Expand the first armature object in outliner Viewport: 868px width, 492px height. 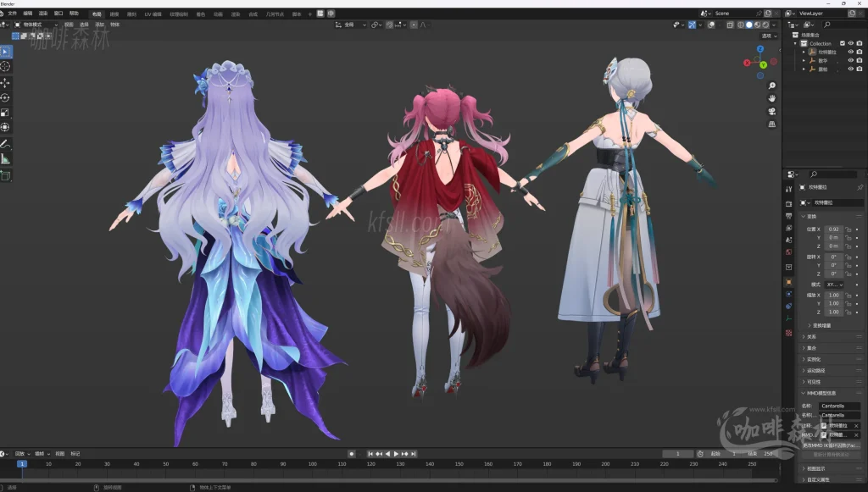pos(804,52)
